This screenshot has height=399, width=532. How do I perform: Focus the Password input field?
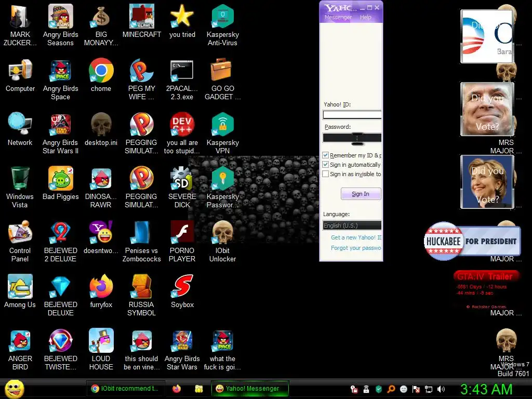point(352,137)
